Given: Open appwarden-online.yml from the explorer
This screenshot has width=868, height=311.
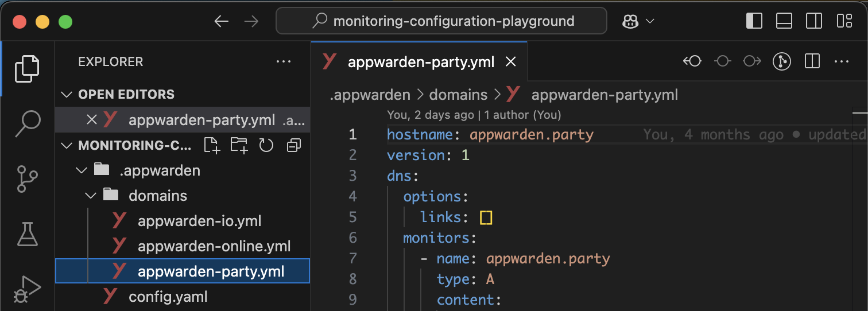Looking at the screenshot, I should [183, 246].
